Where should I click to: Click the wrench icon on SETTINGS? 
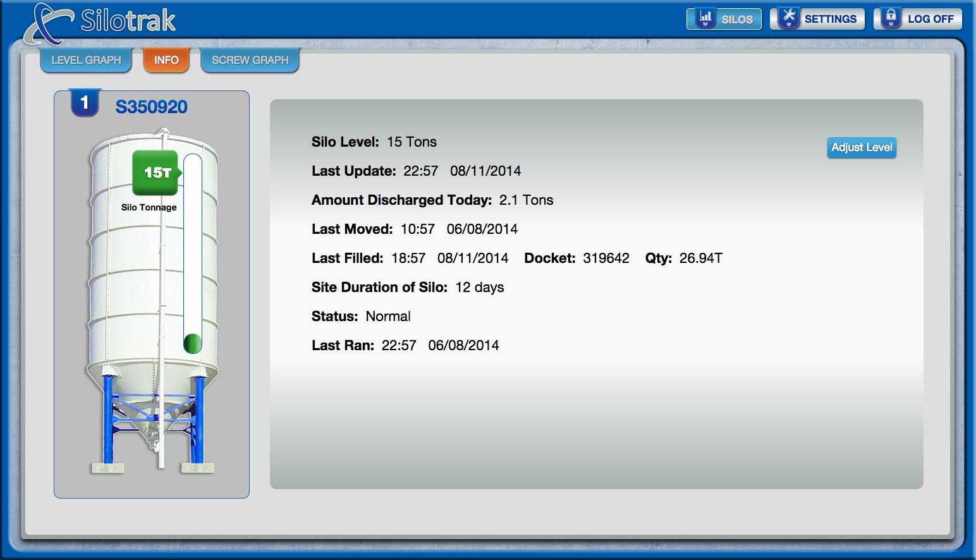pyautogui.click(x=788, y=18)
